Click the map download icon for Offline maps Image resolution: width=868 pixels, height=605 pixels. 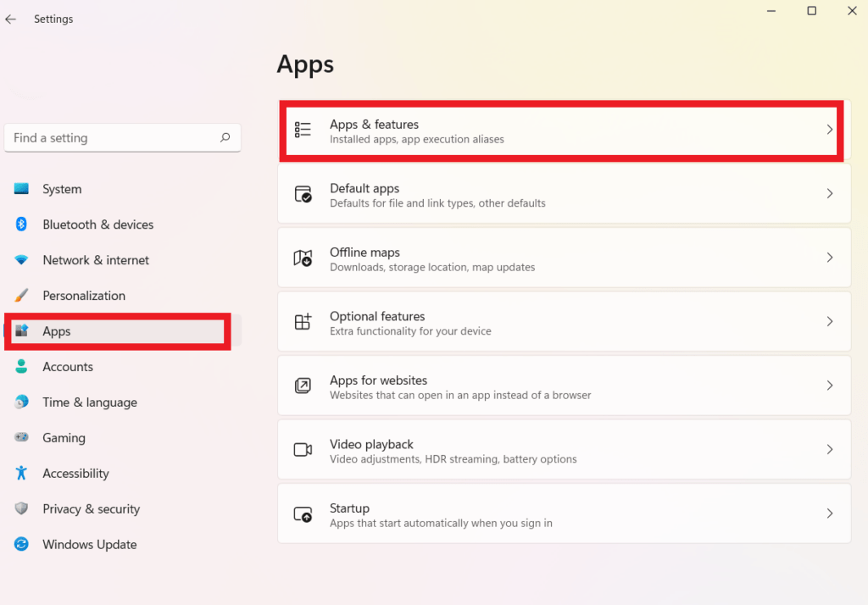pyautogui.click(x=303, y=258)
